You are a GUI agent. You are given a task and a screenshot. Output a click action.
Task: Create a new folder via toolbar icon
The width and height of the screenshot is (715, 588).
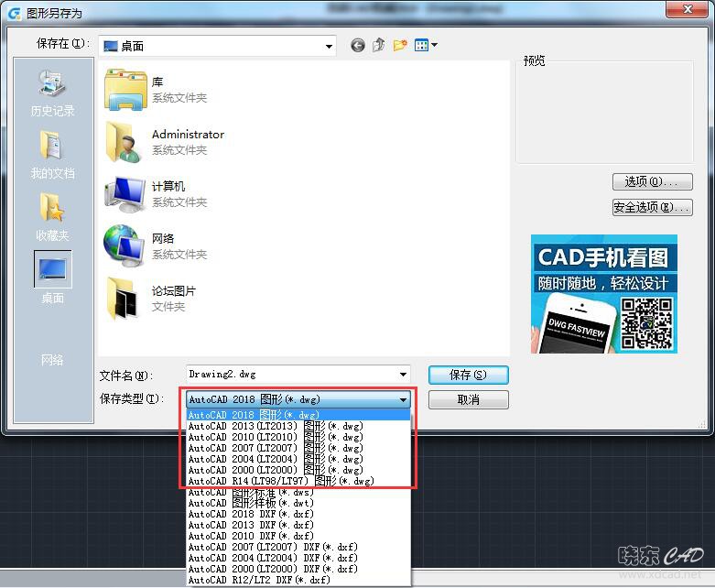tap(400, 46)
